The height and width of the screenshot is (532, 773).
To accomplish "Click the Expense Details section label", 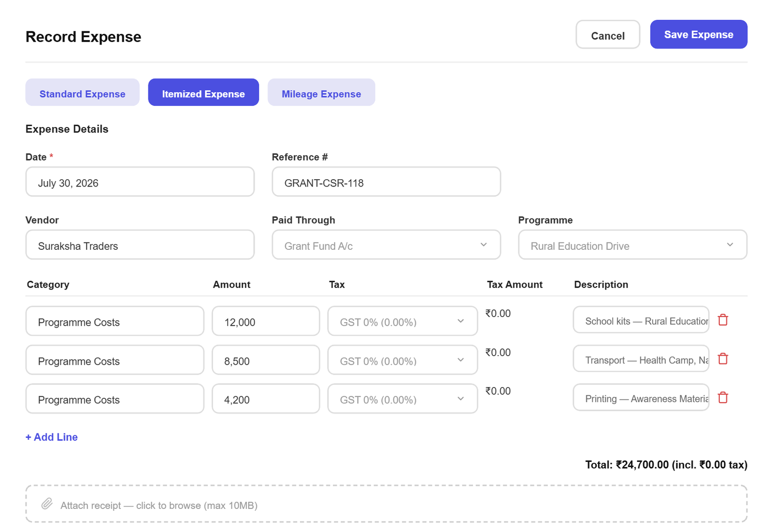I will [x=67, y=129].
